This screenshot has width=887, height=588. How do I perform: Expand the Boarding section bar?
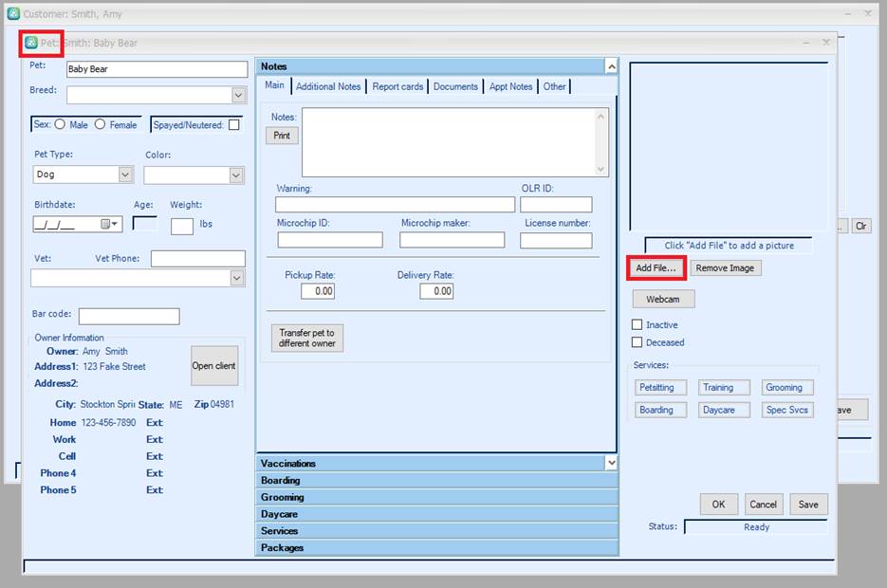pos(436,480)
